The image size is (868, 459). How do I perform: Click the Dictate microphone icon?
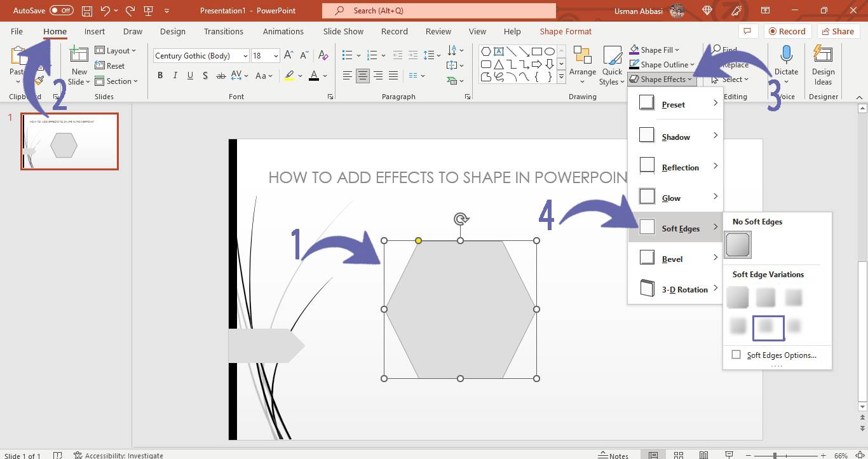click(786, 55)
